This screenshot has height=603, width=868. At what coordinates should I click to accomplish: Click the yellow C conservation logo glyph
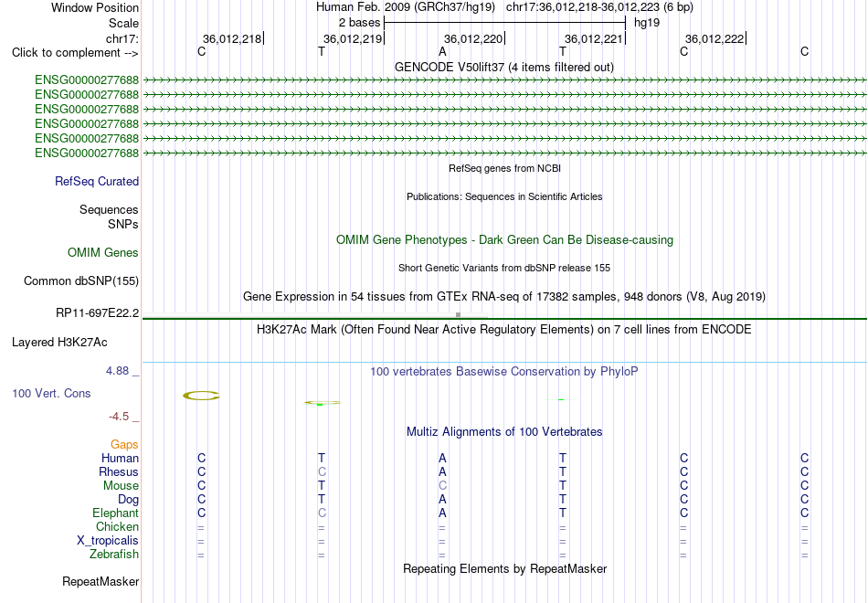point(202,396)
